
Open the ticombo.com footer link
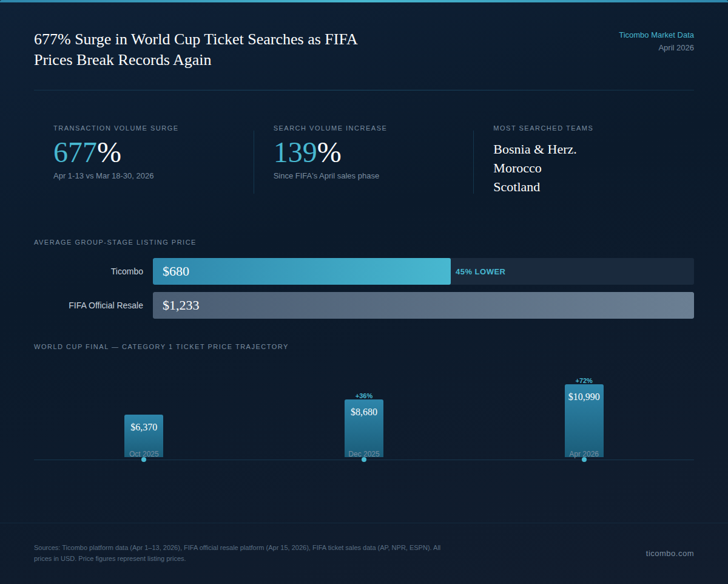pos(670,553)
